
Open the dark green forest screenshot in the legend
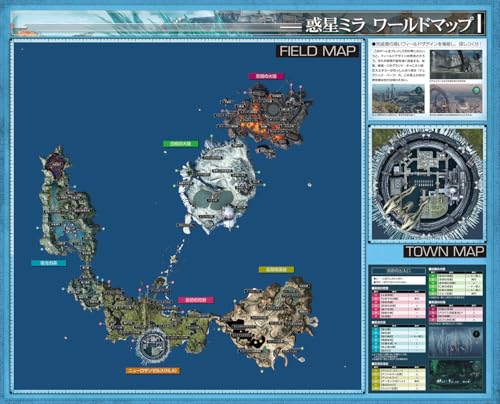click(456, 374)
